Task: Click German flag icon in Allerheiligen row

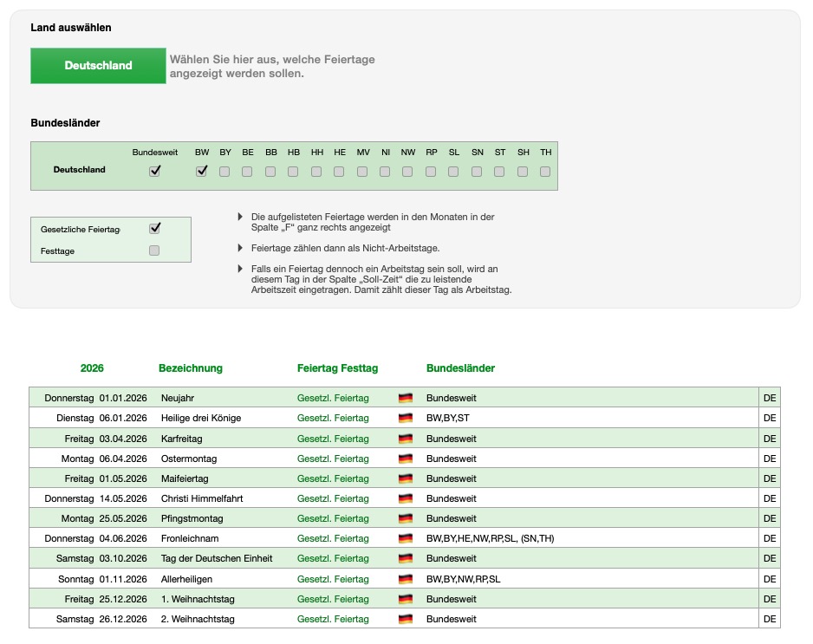Action: tap(405, 579)
